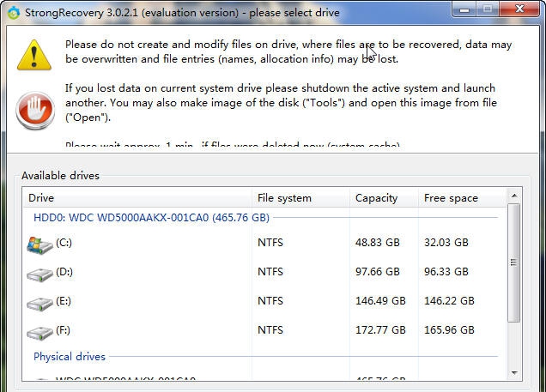This screenshot has height=392, width=546.
Task: Select the (E:) drive icon
Action: click(39, 304)
